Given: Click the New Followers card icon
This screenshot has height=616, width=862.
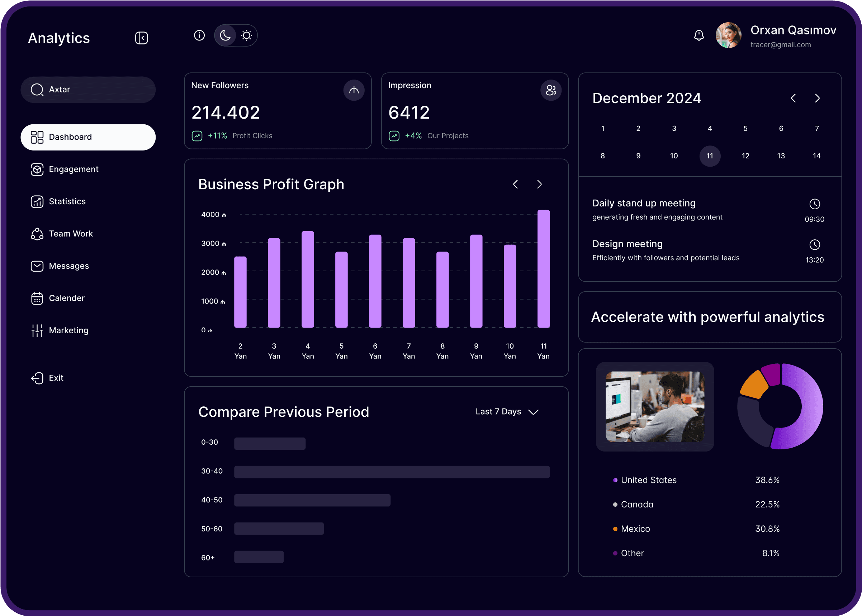Looking at the screenshot, I should click(354, 90).
